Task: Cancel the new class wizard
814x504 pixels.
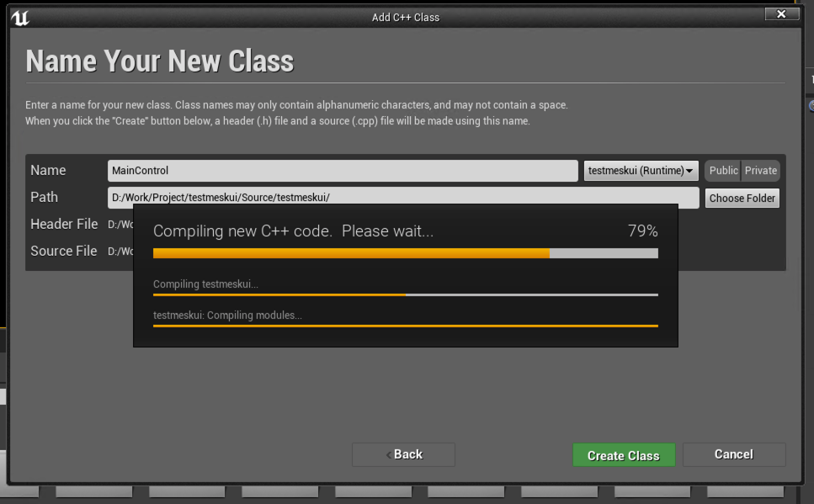Action: tap(733, 454)
